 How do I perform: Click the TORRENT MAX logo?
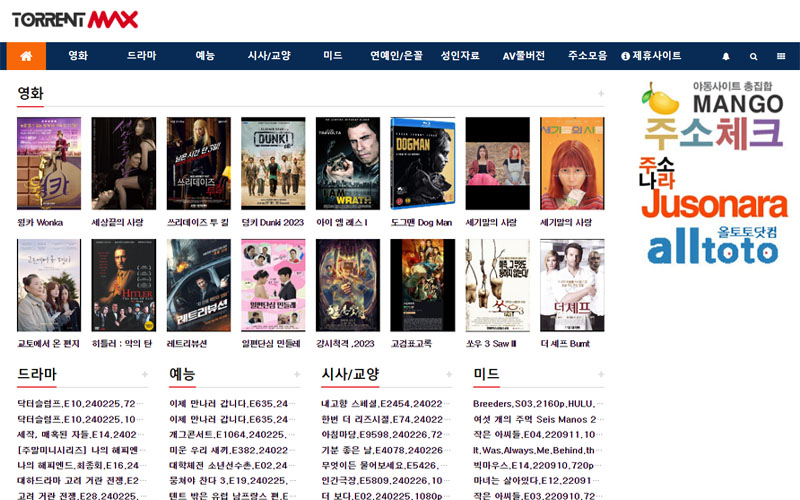click(75, 20)
